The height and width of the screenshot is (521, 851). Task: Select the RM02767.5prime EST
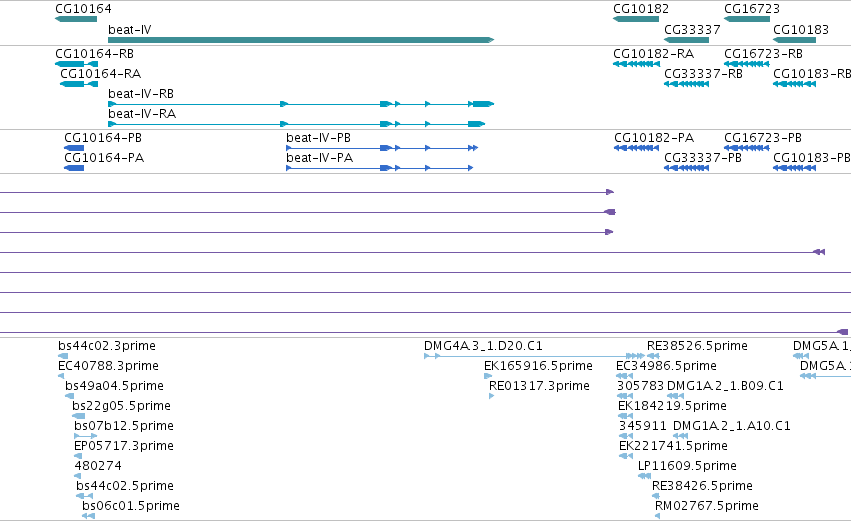657,516
